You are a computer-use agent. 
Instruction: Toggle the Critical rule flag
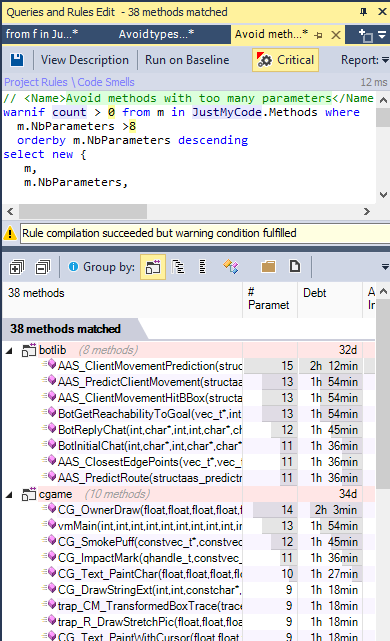coord(285,60)
